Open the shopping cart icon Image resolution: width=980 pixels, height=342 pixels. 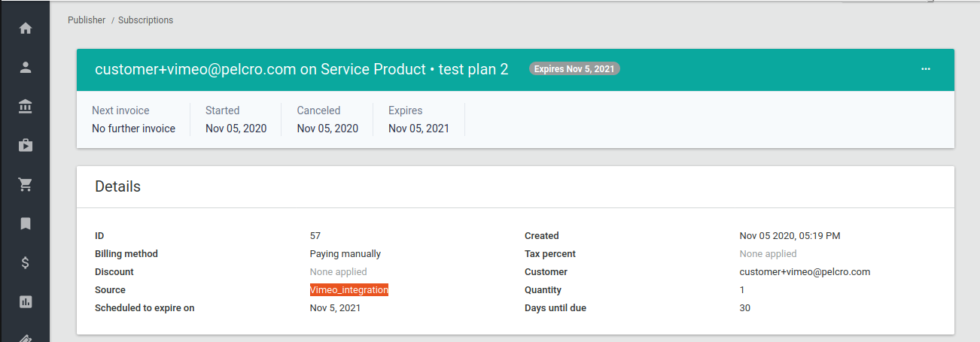(x=26, y=185)
